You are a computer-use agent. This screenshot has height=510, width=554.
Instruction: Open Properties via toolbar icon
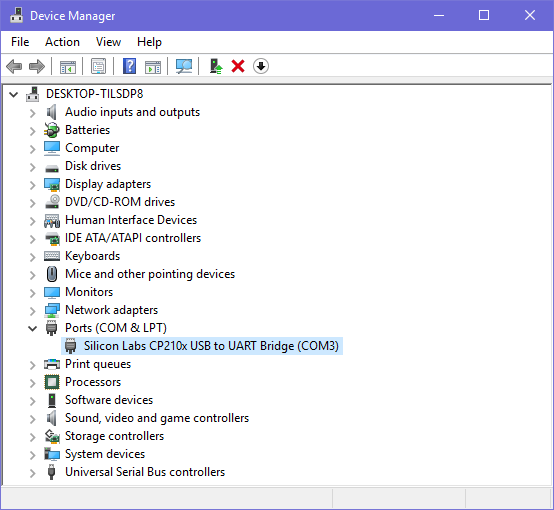tap(98, 66)
